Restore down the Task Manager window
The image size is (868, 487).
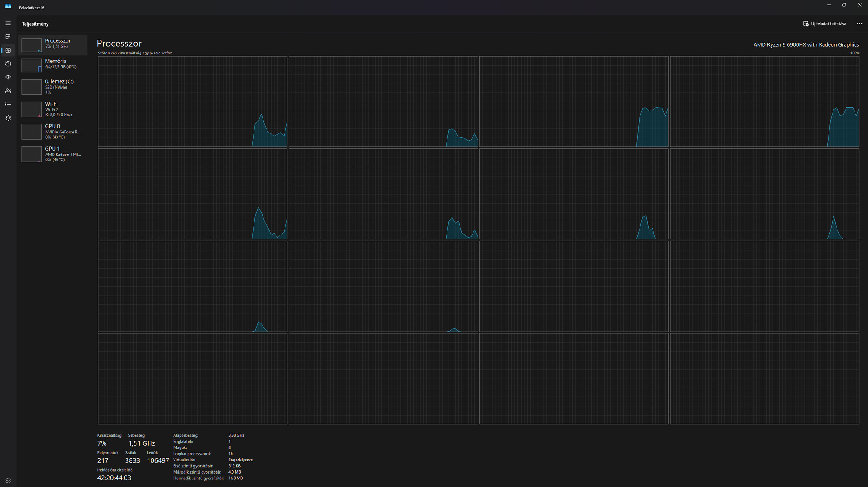(844, 5)
